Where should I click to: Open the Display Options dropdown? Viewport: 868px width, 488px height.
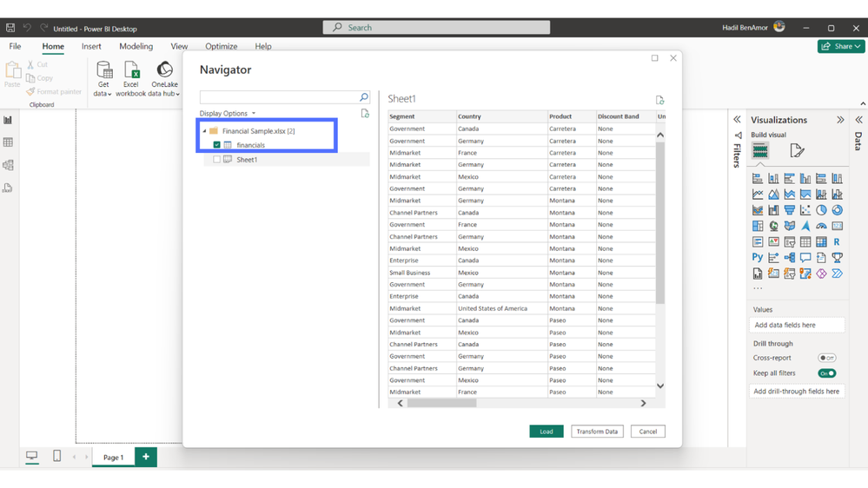[228, 114]
